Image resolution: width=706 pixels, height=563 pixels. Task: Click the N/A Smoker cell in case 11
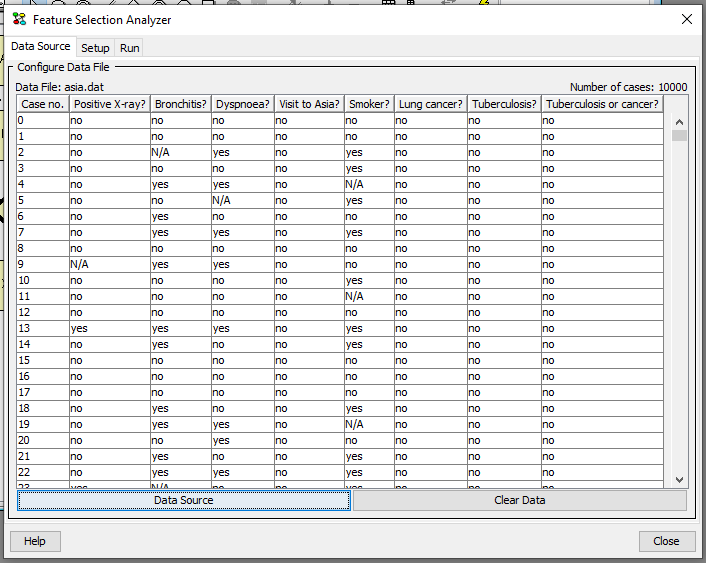tap(369, 296)
